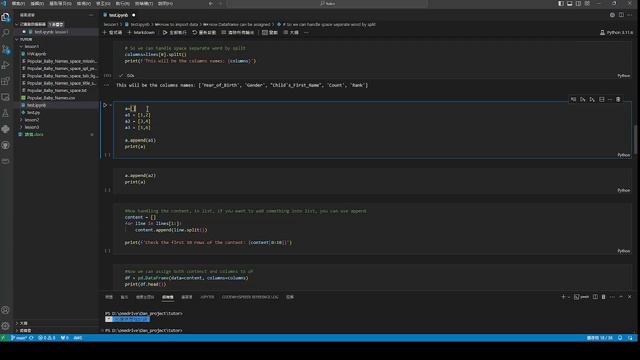The height and width of the screenshot is (360, 640).
Task: Open Popular_Baby_Names.csv file
Action: [51, 98]
